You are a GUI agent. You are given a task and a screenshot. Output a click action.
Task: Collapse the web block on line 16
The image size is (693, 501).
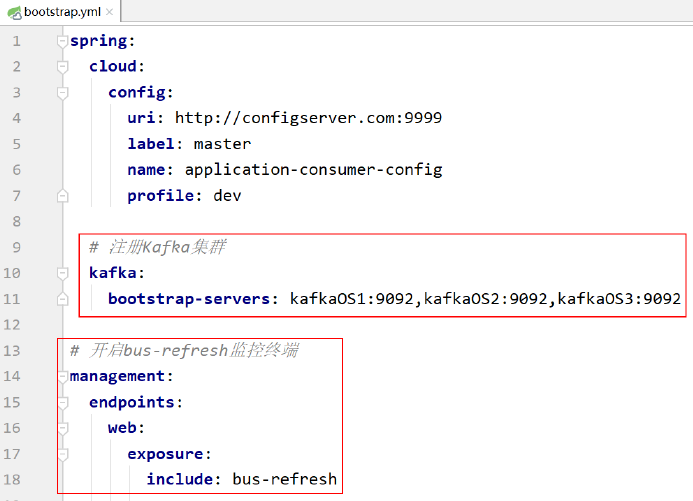62,428
